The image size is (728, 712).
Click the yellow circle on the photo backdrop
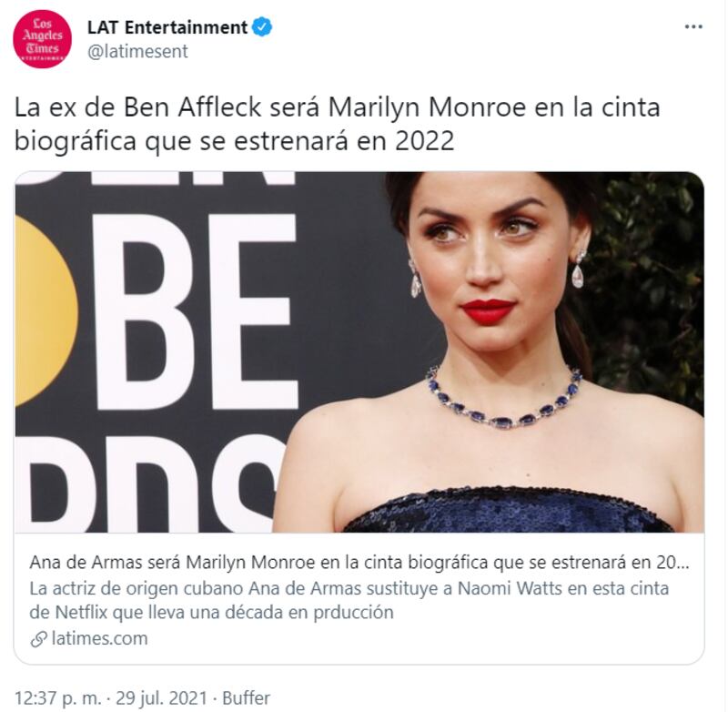[45, 310]
